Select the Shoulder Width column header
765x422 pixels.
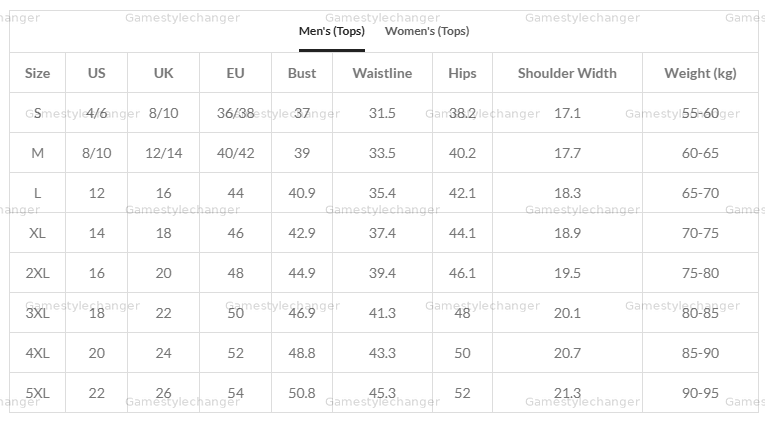click(567, 73)
